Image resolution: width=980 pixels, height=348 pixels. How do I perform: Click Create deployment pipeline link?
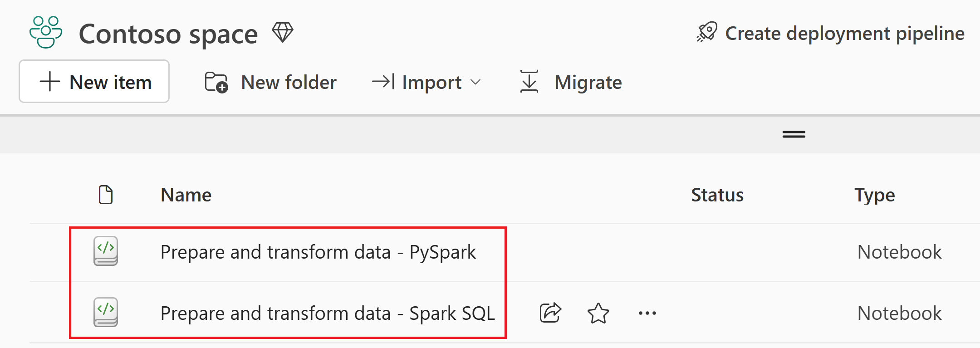click(830, 33)
